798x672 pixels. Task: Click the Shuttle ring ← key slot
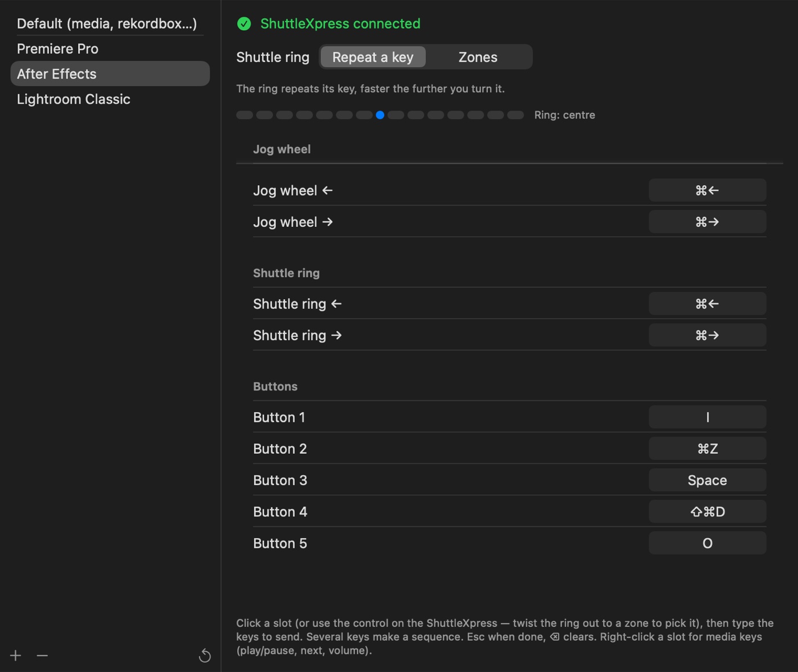(x=707, y=304)
